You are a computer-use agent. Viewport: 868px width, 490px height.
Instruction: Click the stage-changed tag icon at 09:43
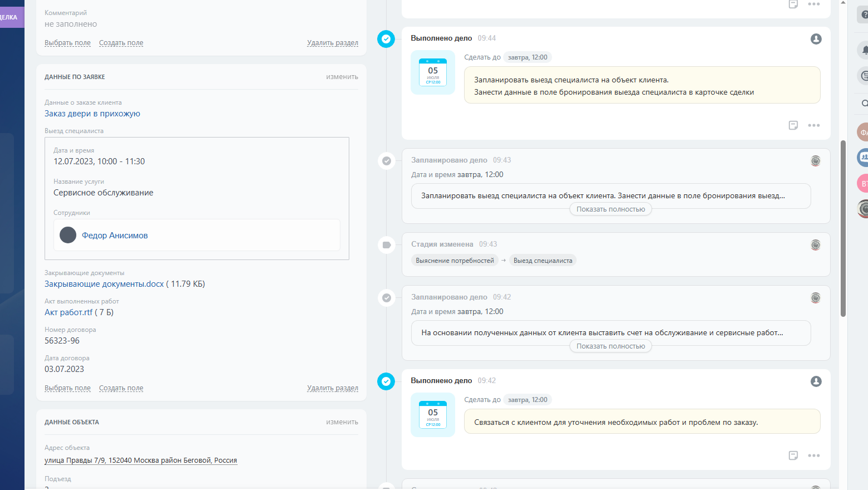(x=387, y=245)
